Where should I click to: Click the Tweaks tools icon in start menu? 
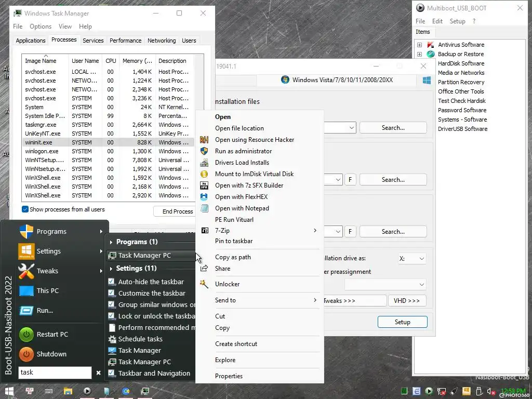tap(26, 271)
